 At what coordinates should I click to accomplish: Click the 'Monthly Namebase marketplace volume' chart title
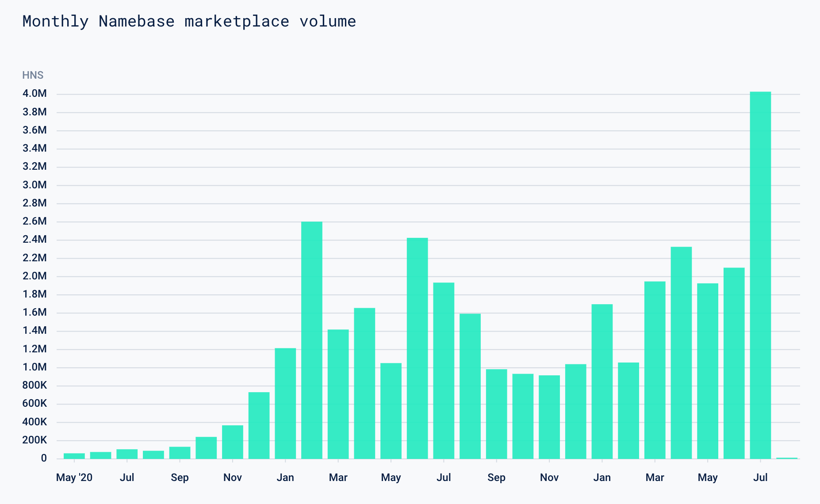pyautogui.click(x=189, y=21)
